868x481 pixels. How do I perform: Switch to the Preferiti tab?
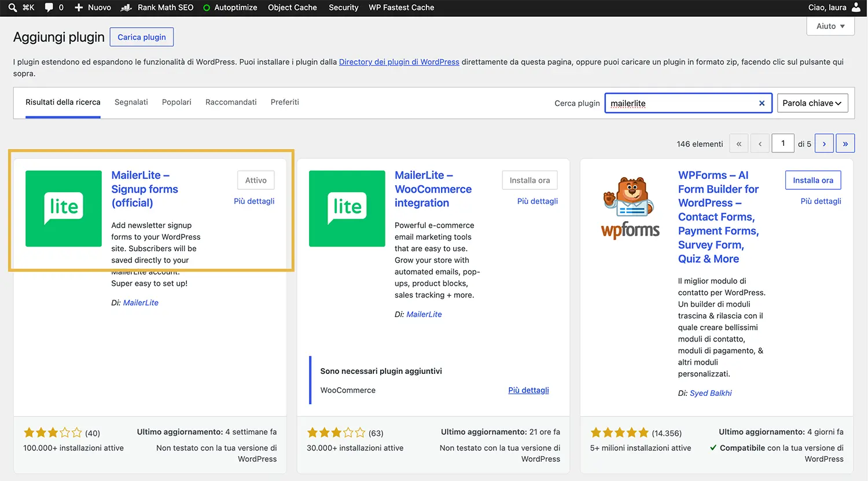tap(285, 102)
